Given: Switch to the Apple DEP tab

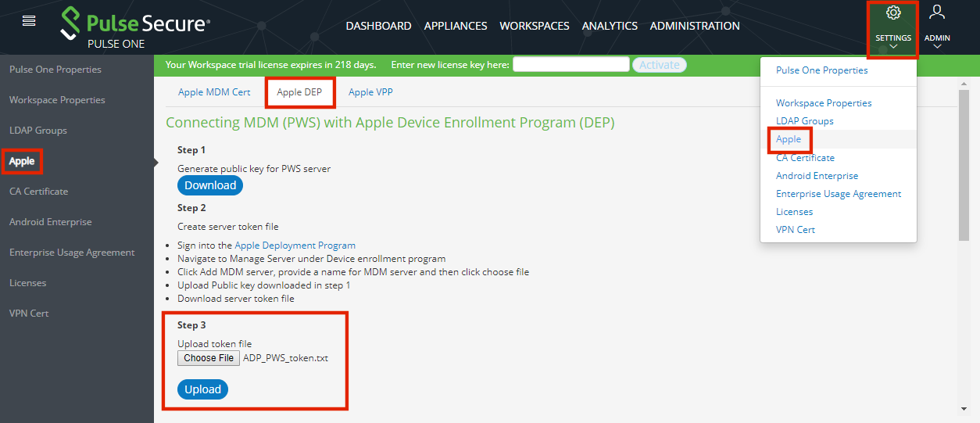Looking at the screenshot, I should click(300, 92).
